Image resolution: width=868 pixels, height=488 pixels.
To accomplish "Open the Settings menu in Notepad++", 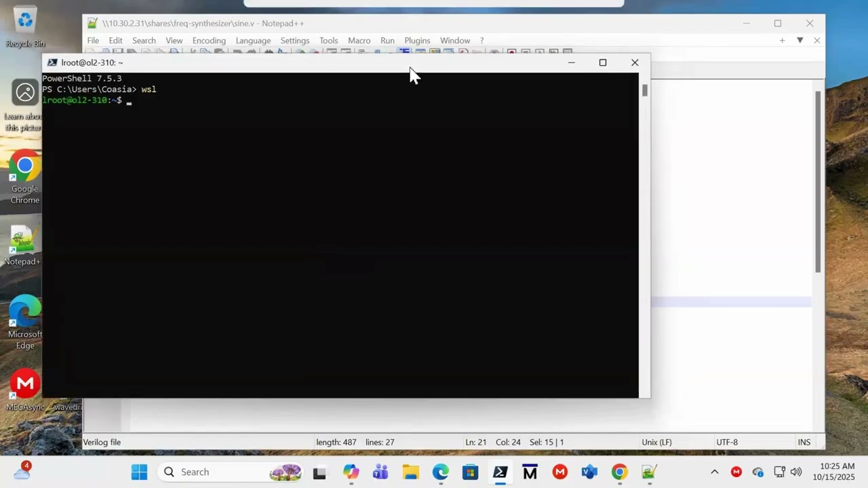I will pyautogui.click(x=295, y=41).
